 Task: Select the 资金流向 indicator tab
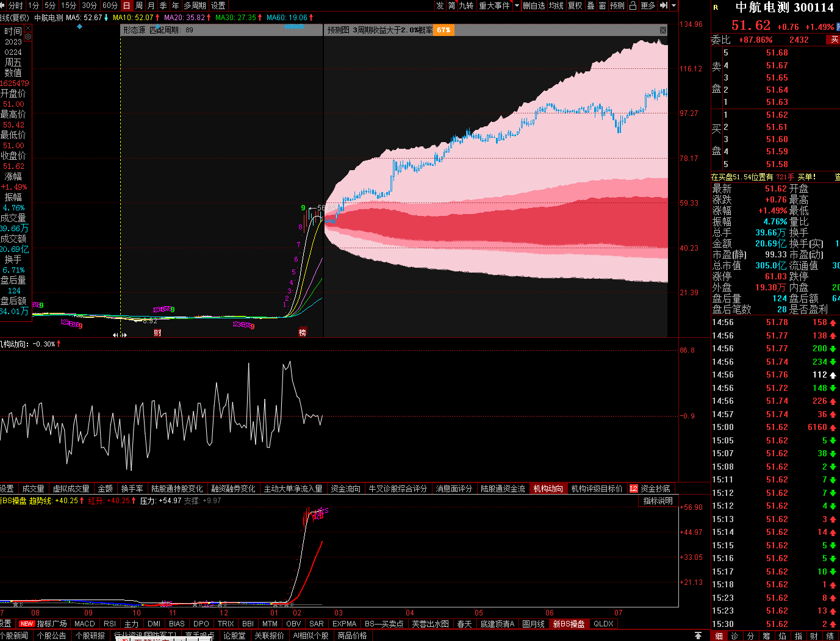[346, 489]
